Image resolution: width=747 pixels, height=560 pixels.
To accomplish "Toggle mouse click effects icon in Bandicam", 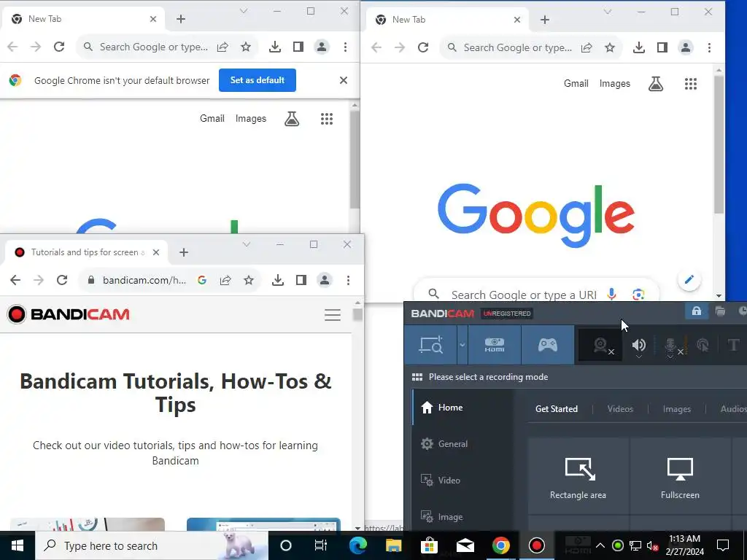I will 703,345.
